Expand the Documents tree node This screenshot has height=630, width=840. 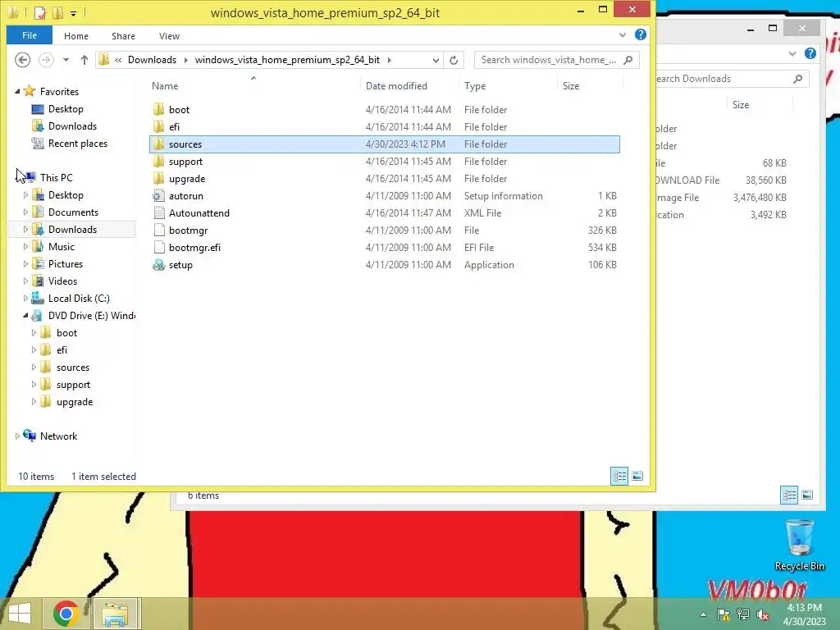25,212
